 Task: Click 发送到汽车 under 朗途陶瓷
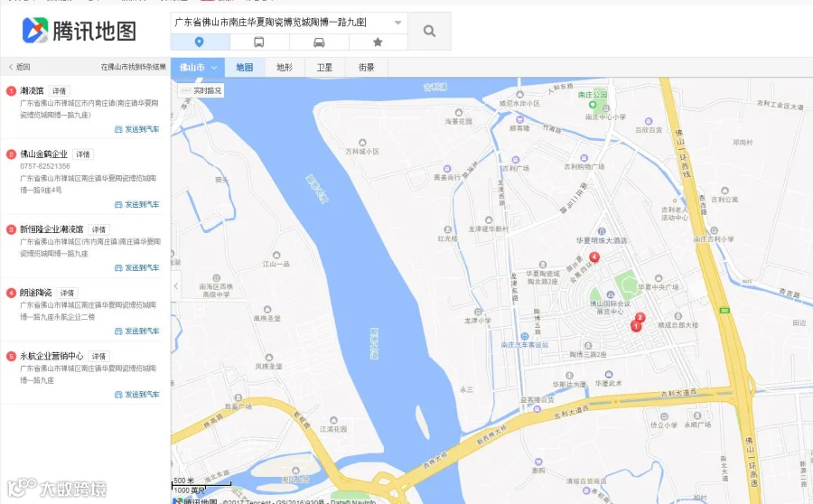coord(137,331)
